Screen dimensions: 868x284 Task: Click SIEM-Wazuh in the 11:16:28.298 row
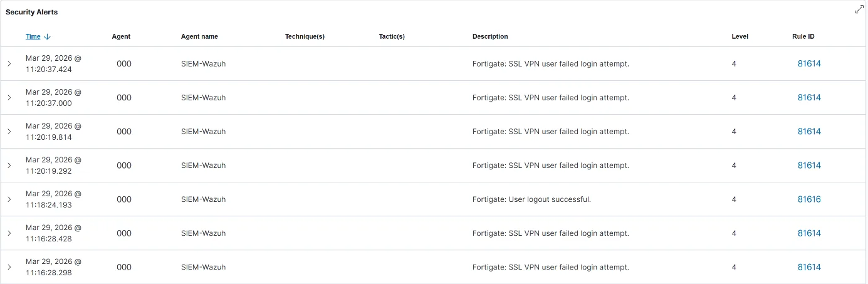point(203,267)
